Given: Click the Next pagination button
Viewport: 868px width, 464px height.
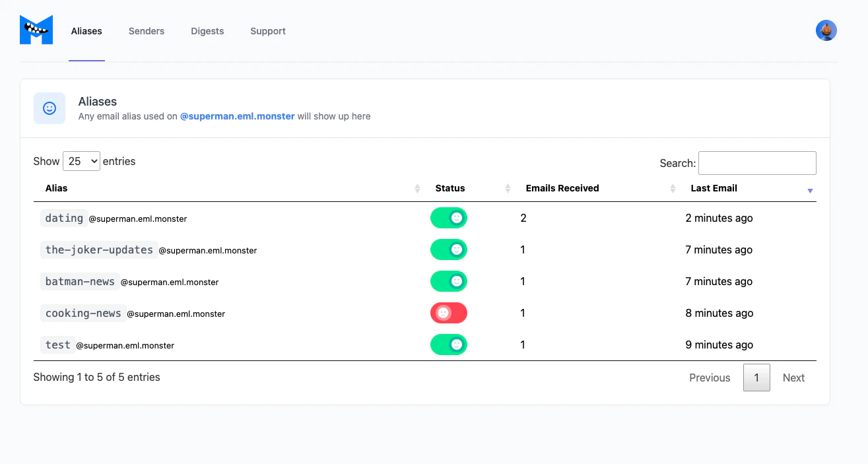Looking at the screenshot, I should [793, 378].
